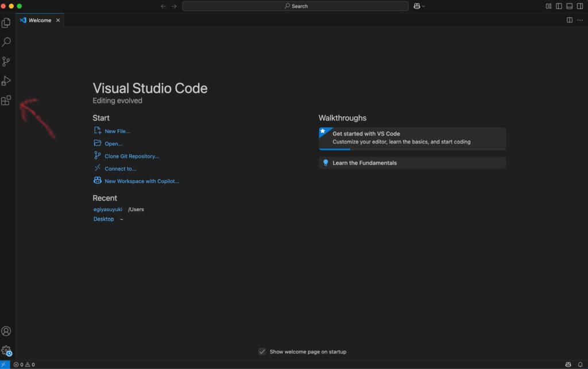Screen dimensions: 588x369
Task: Toggle the bottom panel
Action: [570, 6]
